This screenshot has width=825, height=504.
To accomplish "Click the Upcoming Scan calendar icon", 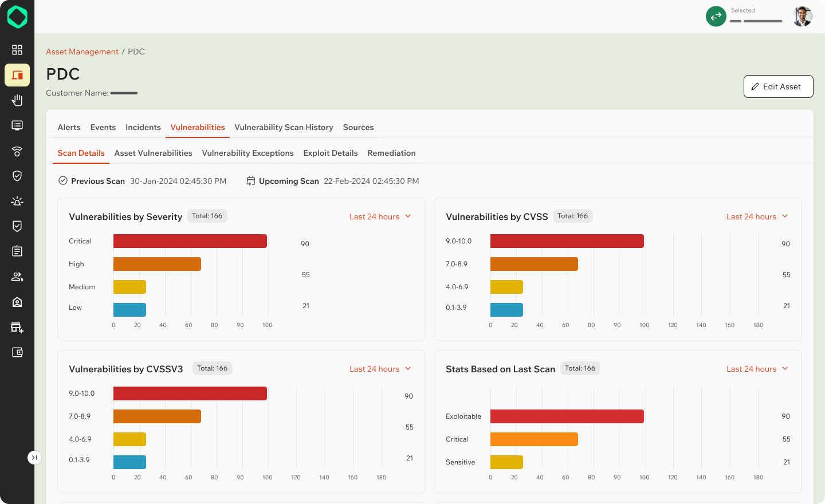I will tap(251, 180).
